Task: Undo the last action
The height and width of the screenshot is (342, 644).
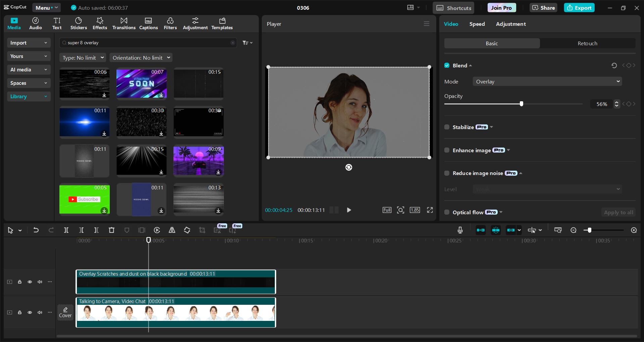Action: point(36,230)
